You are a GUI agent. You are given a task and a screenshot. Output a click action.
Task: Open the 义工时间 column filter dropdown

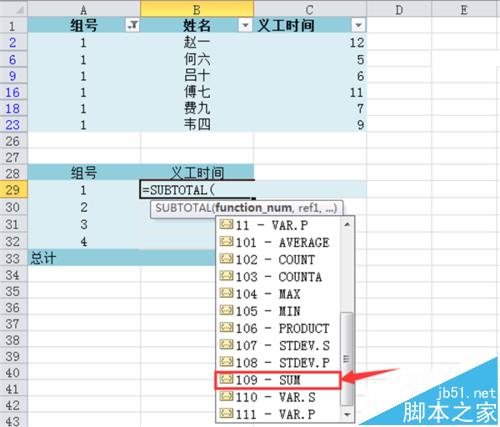click(x=358, y=25)
